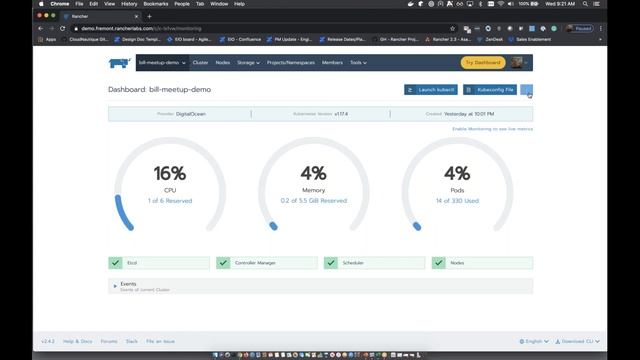Viewport: 640px width, 360px height.
Task: Open the Download CLI dropdown
Action: (577, 341)
